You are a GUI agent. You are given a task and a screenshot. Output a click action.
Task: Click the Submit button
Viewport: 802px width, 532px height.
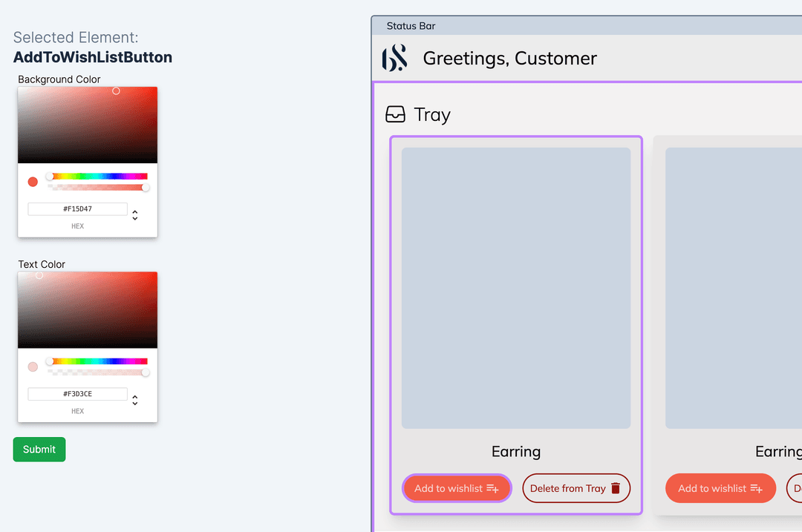(39, 449)
